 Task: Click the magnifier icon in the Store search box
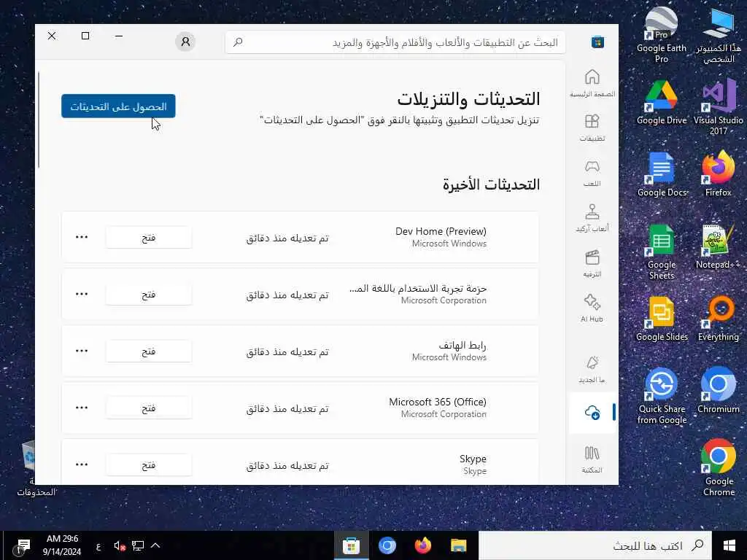[x=238, y=42]
